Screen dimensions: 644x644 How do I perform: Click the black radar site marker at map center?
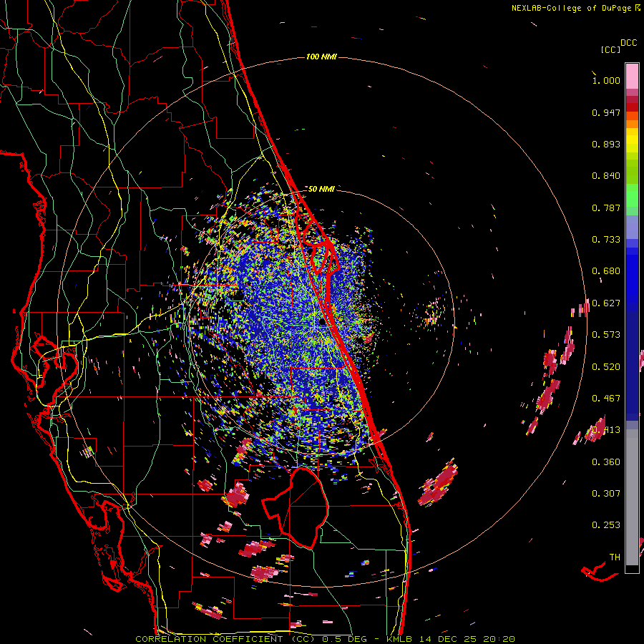click(323, 323)
